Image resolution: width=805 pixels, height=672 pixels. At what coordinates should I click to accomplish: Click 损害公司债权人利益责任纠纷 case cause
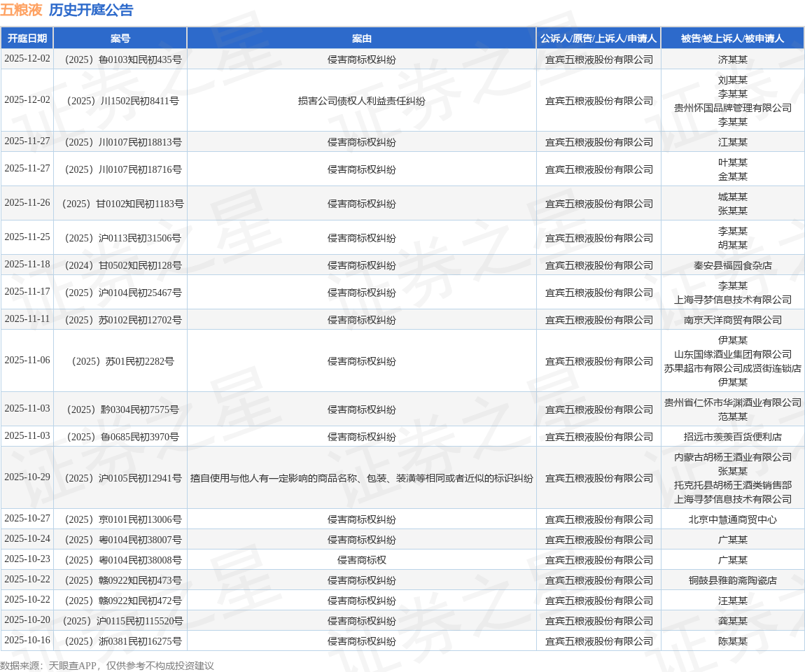point(361,101)
